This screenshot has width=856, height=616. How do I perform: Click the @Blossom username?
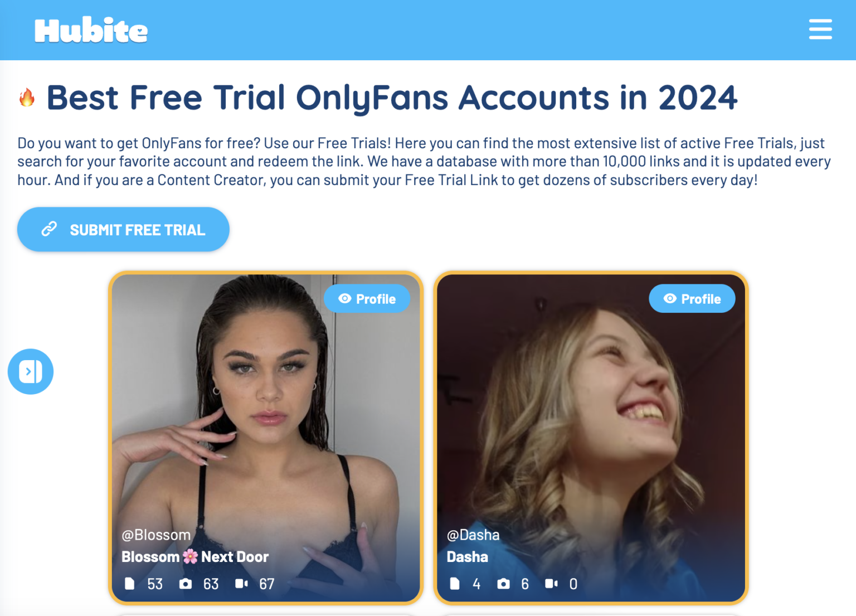point(156,535)
